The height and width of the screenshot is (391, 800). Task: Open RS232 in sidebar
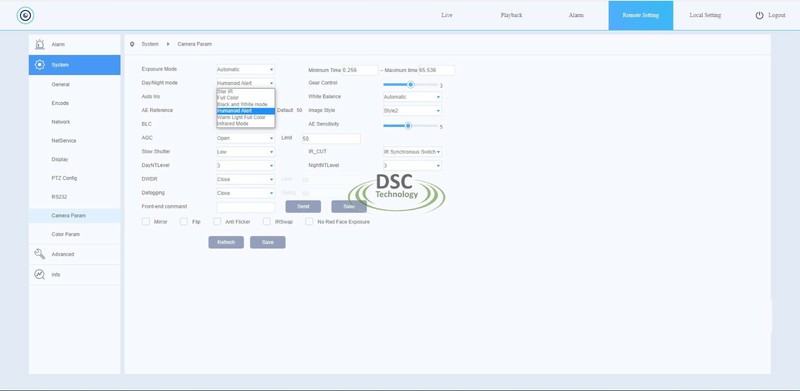click(x=60, y=197)
